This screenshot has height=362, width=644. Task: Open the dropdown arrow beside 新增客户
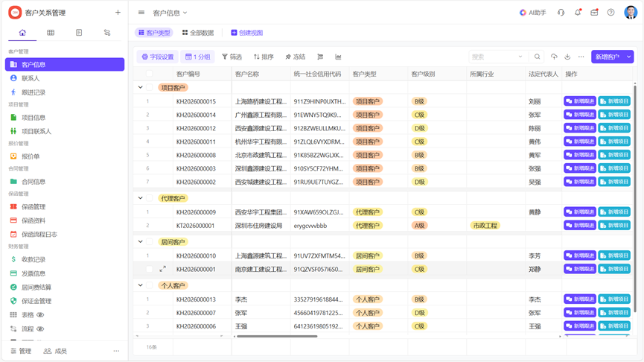point(629,57)
